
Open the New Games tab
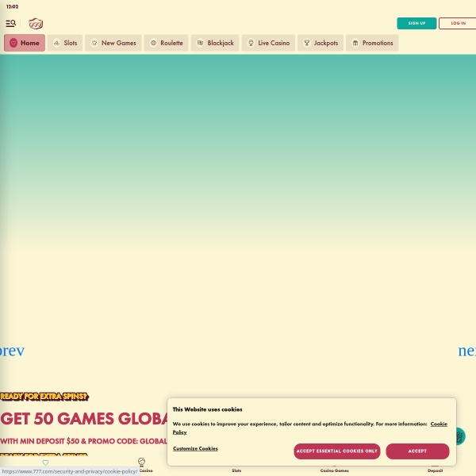(x=113, y=43)
